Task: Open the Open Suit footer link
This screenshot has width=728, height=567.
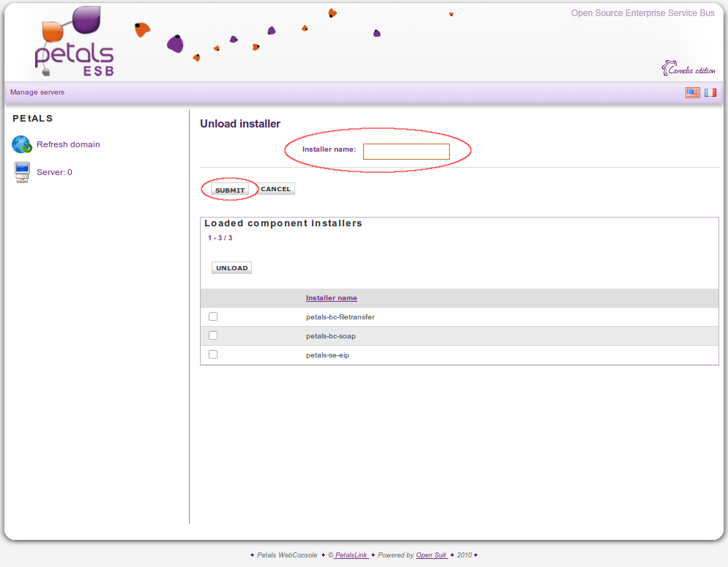Action: (x=431, y=555)
